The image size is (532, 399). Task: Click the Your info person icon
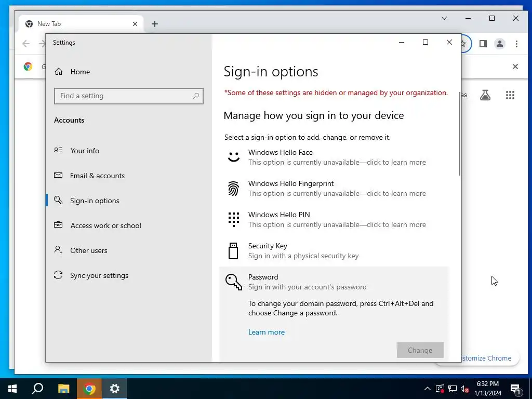pos(58,150)
